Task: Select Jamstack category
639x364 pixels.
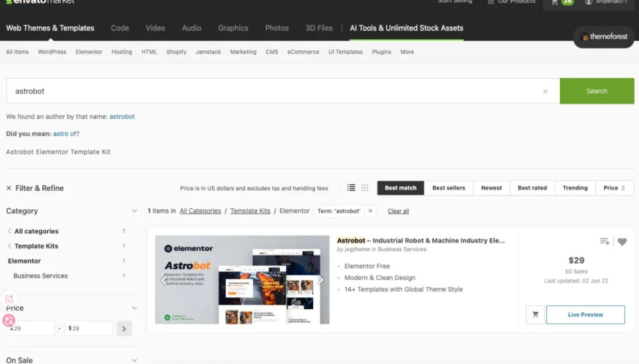Action: click(208, 52)
